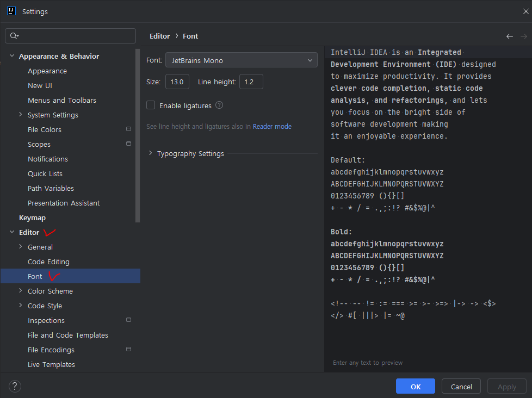Click the font preview text area
The image size is (532, 398).
tap(428, 209)
